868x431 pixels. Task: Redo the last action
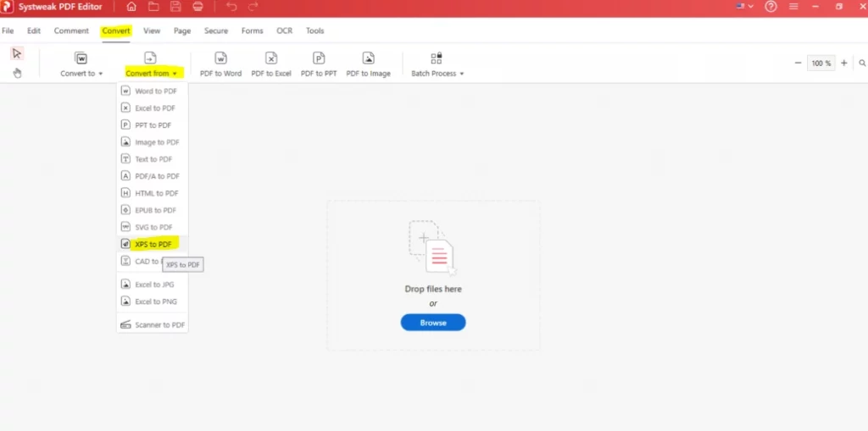[253, 7]
